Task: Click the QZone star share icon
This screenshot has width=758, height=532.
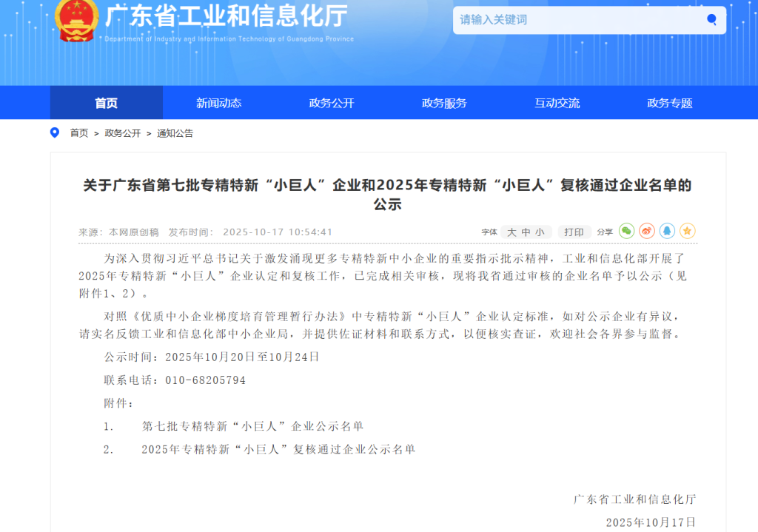Action: click(x=687, y=232)
